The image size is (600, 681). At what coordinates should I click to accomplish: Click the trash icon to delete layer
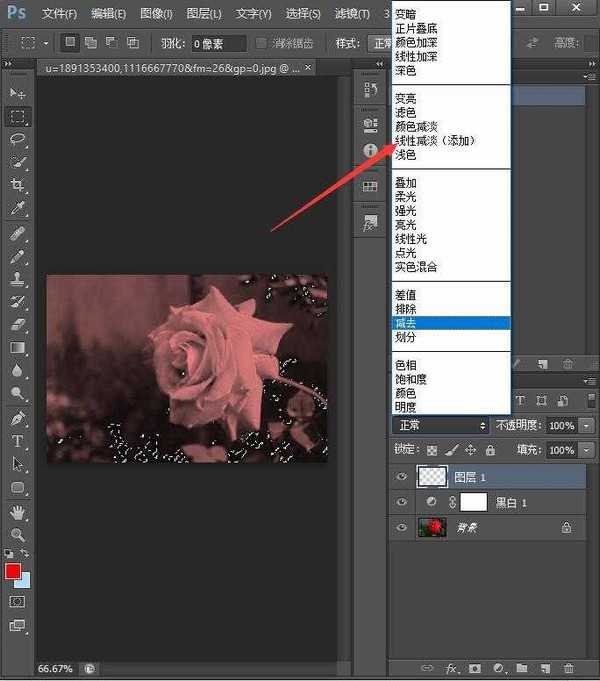pos(570,667)
